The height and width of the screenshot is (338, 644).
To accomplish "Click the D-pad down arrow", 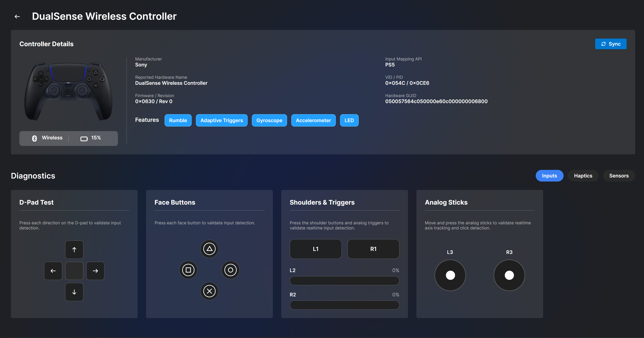I will pos(74,292).
